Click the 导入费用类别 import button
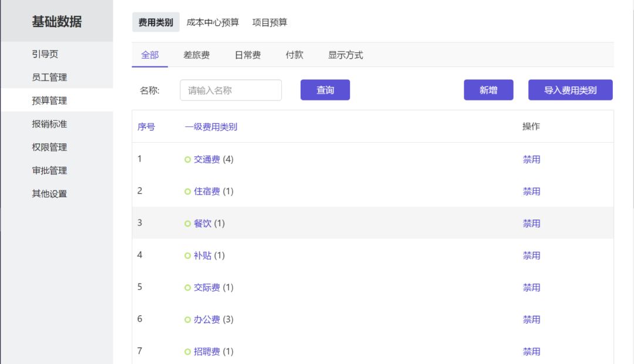 570,90
